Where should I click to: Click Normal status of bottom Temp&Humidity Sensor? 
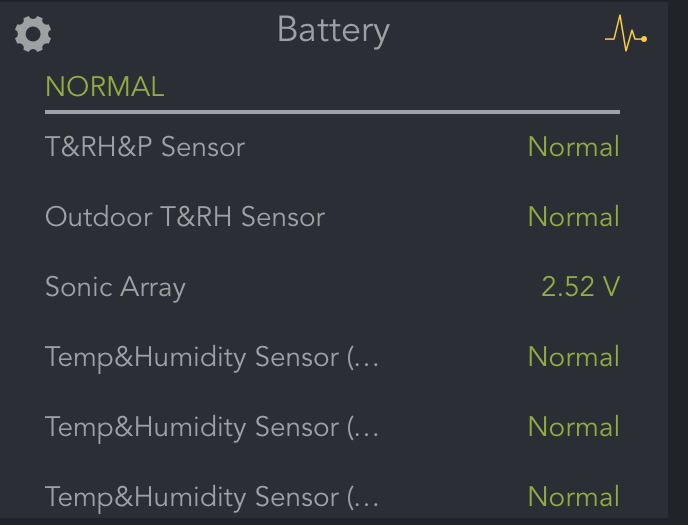pos(573,497)
